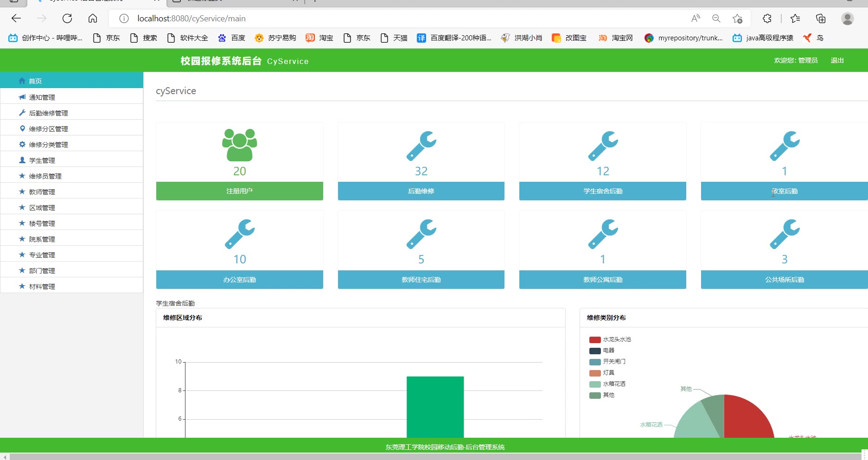Click the zoom out magnifier icon

pyautogui.click(x=716, y=19)
